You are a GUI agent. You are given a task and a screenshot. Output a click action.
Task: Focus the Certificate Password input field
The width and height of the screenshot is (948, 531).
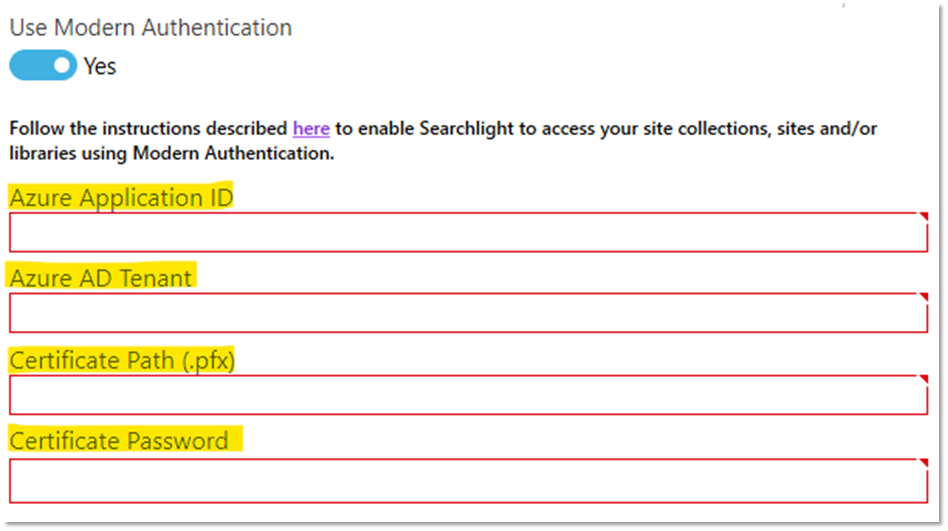pyautogui.click(x=468, y=480)
